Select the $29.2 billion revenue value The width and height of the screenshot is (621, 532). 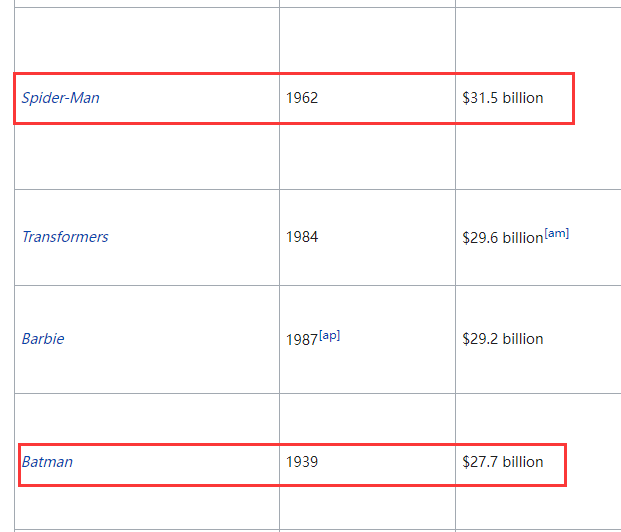point(503,339)
